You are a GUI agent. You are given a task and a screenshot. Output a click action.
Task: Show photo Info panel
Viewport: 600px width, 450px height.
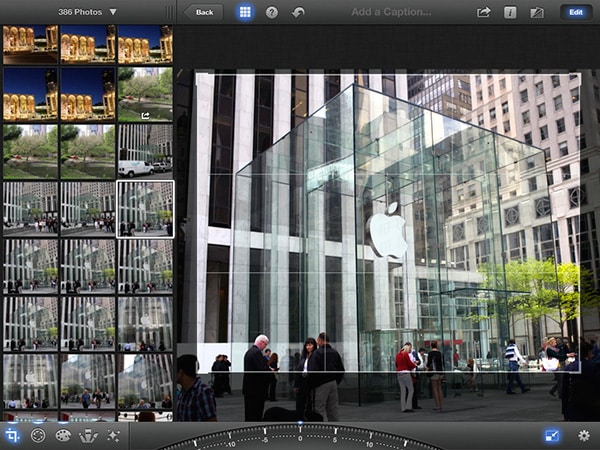pyautogui.click(x=510, y=12)
